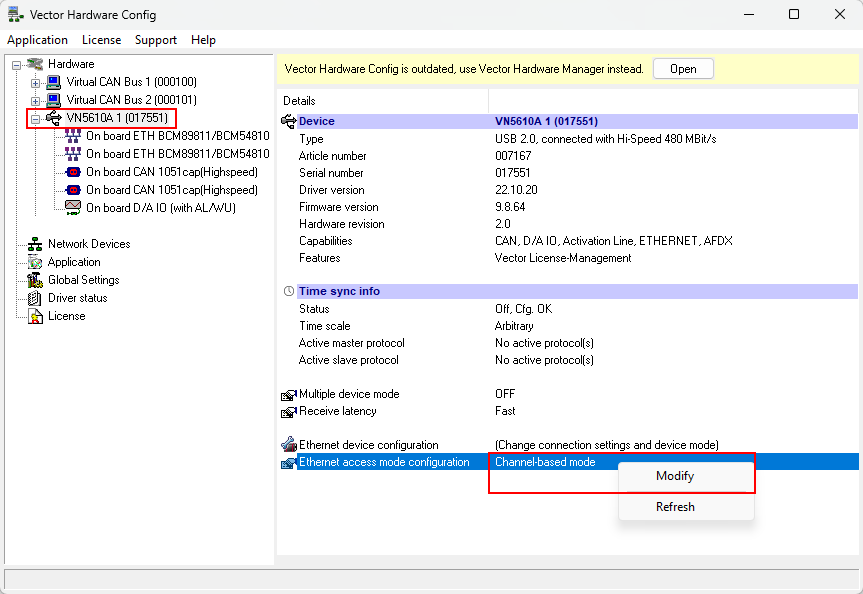Click second On board ETH BCM89811 network icon
Screen dimensions: 863x594
[x=73, y=154]
